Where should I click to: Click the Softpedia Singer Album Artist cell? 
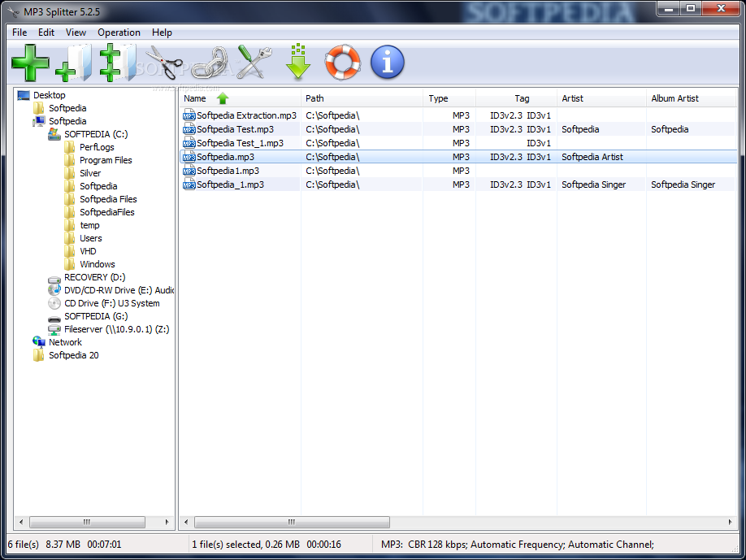683,184
